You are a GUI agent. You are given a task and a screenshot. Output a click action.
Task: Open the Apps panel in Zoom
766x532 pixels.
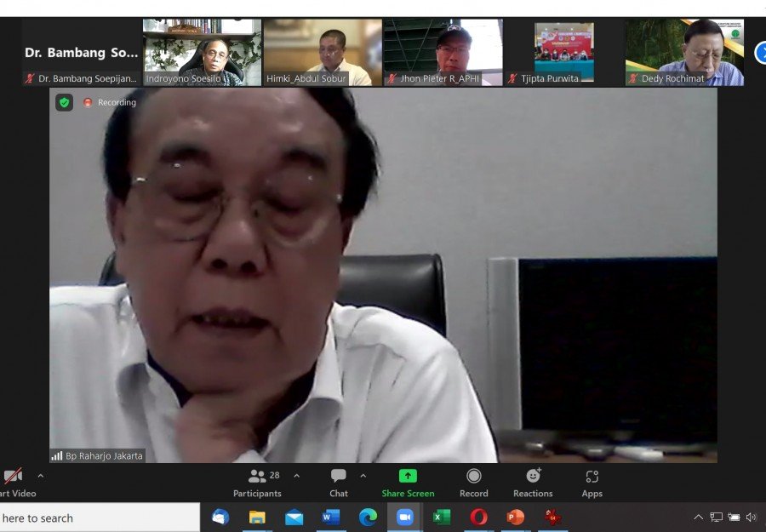(592, 483)
